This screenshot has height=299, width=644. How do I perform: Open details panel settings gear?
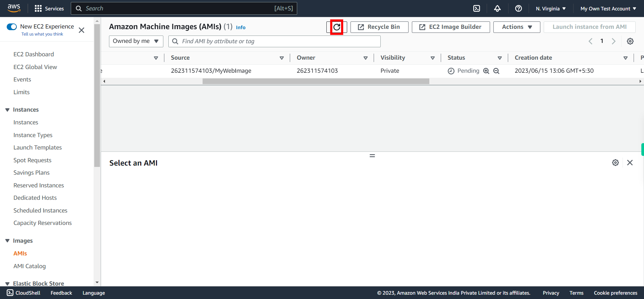pos(615,163)
